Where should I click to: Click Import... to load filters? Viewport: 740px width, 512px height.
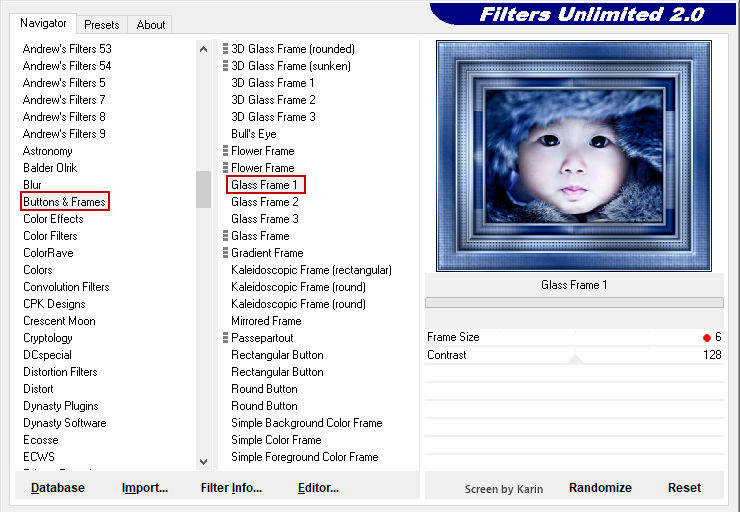pos(145,488)
